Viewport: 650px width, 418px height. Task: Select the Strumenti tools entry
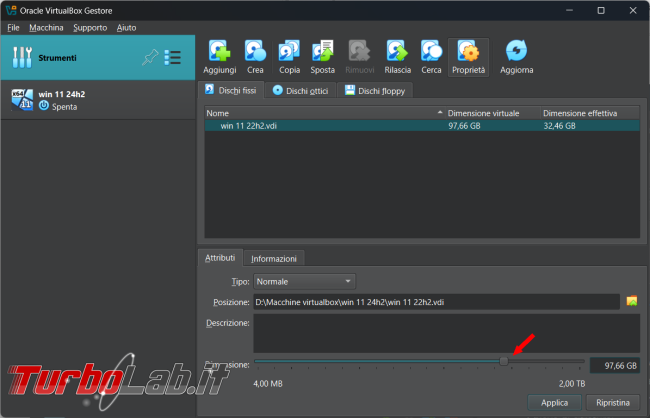[98, 58]
